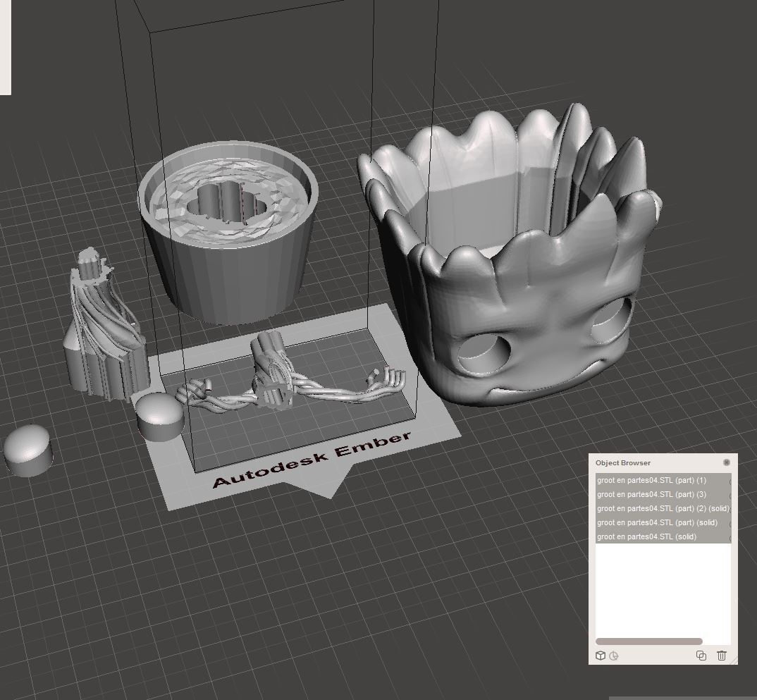Image resolution: width=757 pixels, height=700 pixels.
Task: Select 'groot en partes04.STL (part) (1)' object
Action: 663,480
